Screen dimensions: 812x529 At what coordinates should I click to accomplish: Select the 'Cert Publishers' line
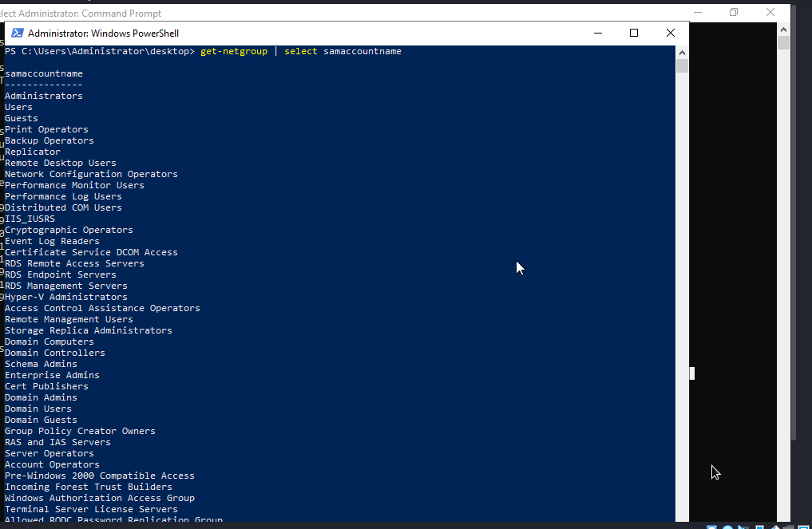click(46, 387)
